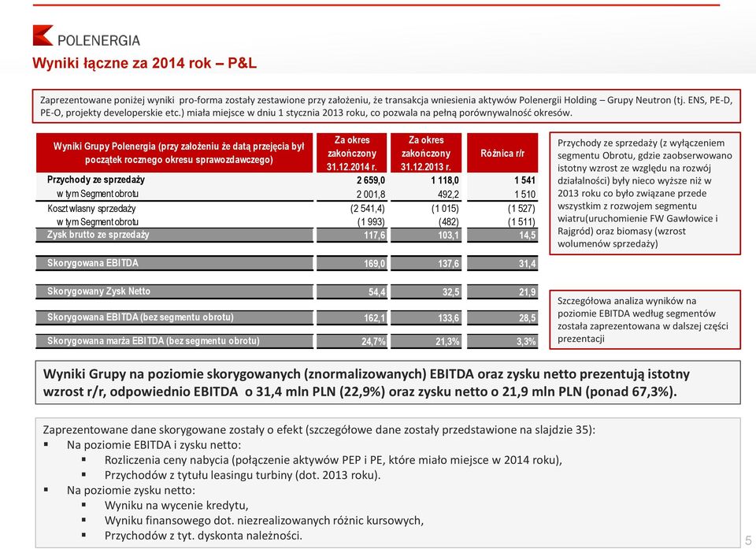The image size is (756, 549).
Task: Select the row 'Skorygowany Zysk Netto'
Action: pos(287,291)
